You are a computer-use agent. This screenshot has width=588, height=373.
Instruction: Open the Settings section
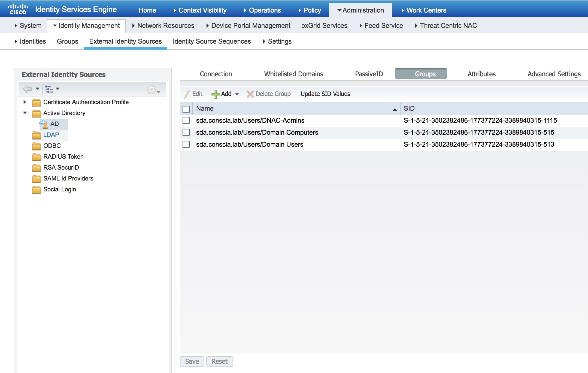click(x=277, y=41)
